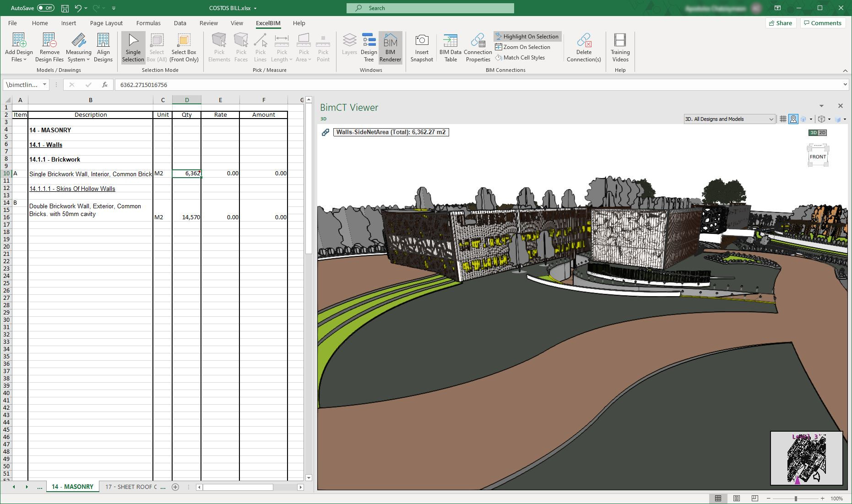The width and height of the screenshot is (852, 504).
Task: Switch to the Insert ribbon tab
Action: [x=69, y=23]
